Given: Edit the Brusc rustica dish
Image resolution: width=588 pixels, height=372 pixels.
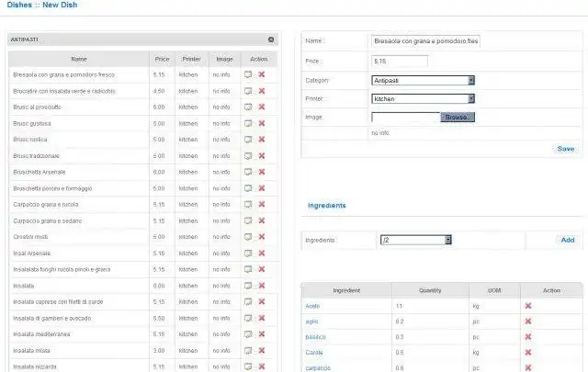Looking at the screenshot, I should click(248, 140).
